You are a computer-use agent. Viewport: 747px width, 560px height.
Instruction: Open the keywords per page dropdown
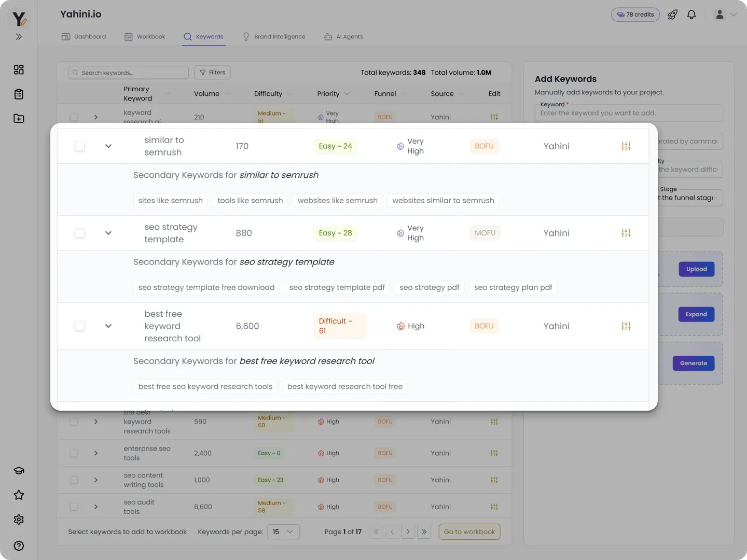283,531
